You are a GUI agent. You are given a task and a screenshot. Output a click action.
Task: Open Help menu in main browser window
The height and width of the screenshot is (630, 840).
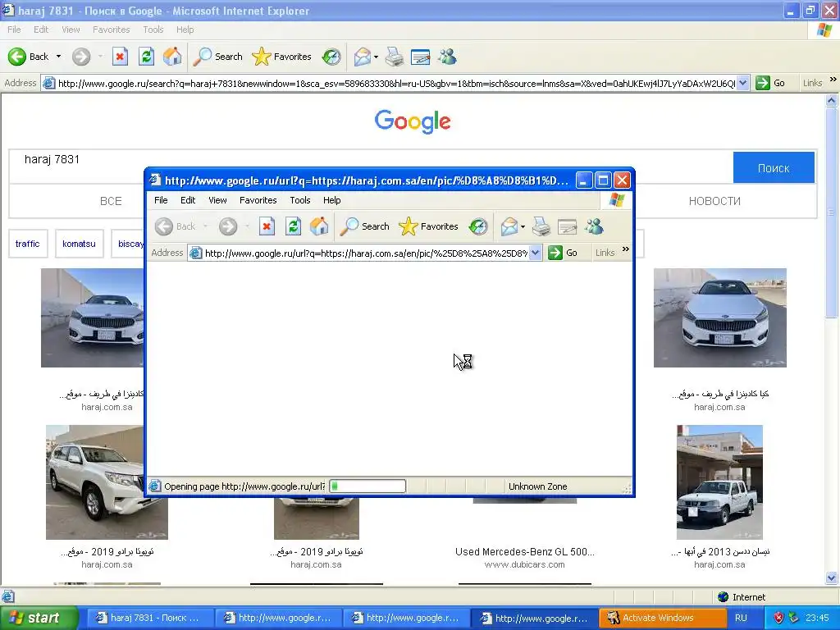tap(185, 30)
